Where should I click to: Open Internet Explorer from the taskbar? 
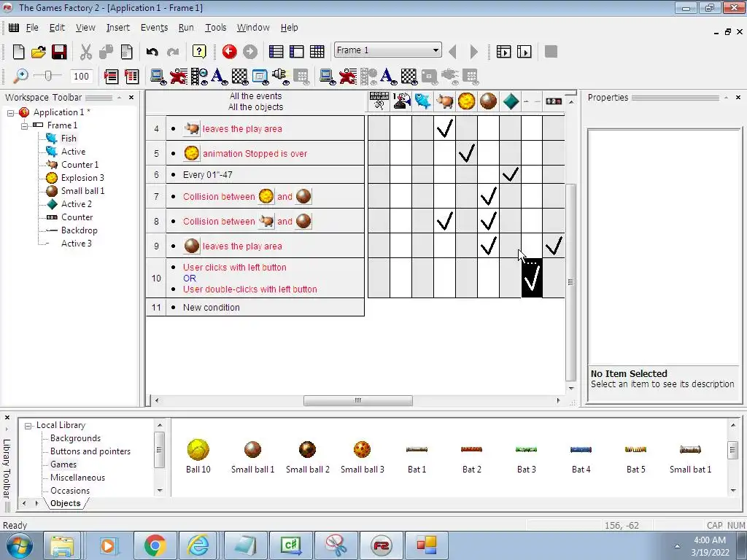(198, 545)
